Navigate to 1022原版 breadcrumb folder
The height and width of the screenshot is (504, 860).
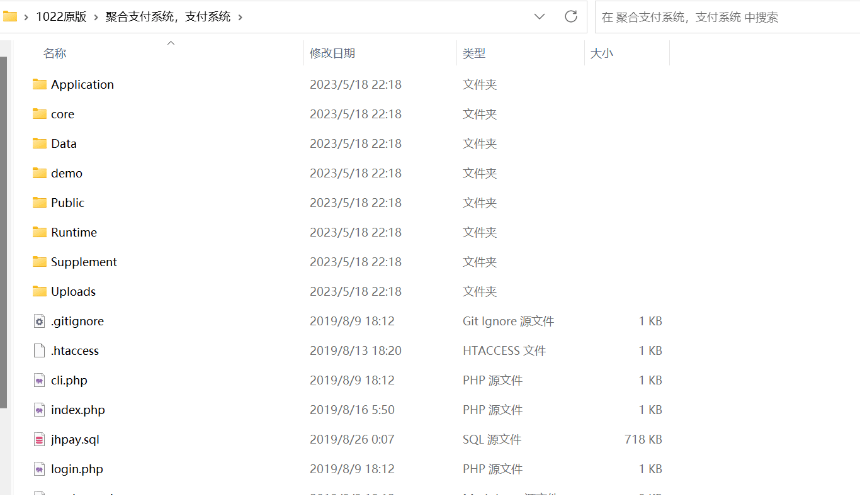tap(61, 17)
